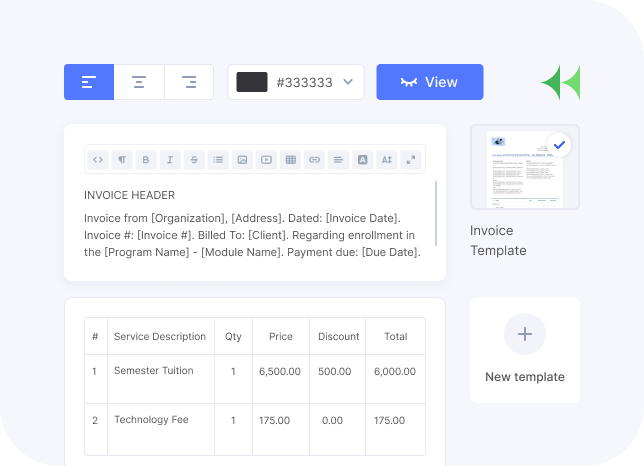Click the Discount column header

(x=338, y=336)
